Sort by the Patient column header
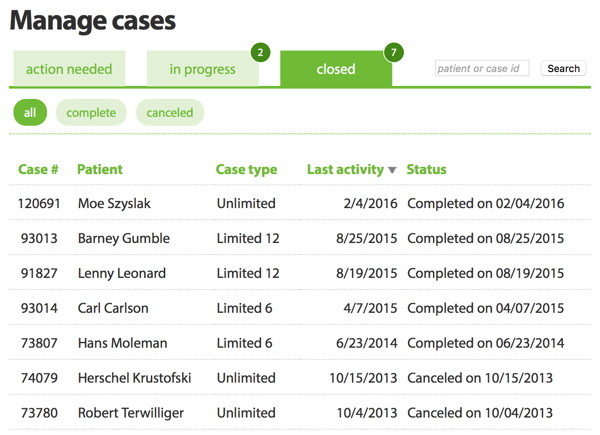This screenshot has height=435, width=600. coord(100,169)
